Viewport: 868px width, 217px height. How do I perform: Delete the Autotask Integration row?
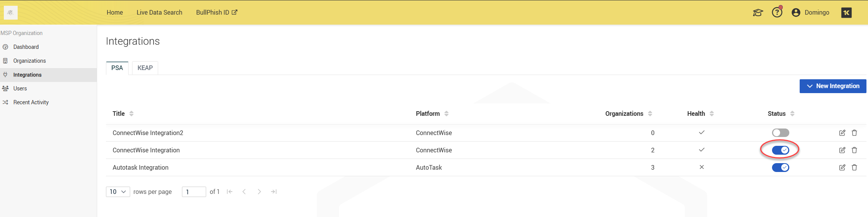pos(854,167)
